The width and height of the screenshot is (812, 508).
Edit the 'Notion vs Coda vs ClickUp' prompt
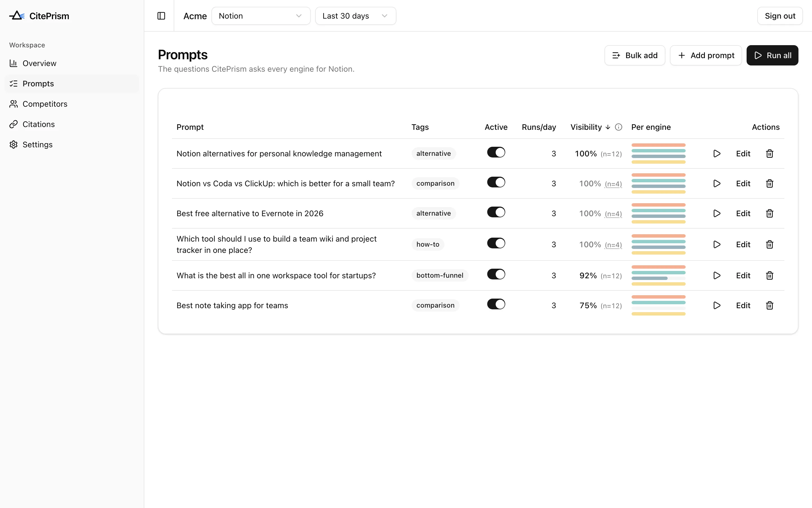point(743,183)
